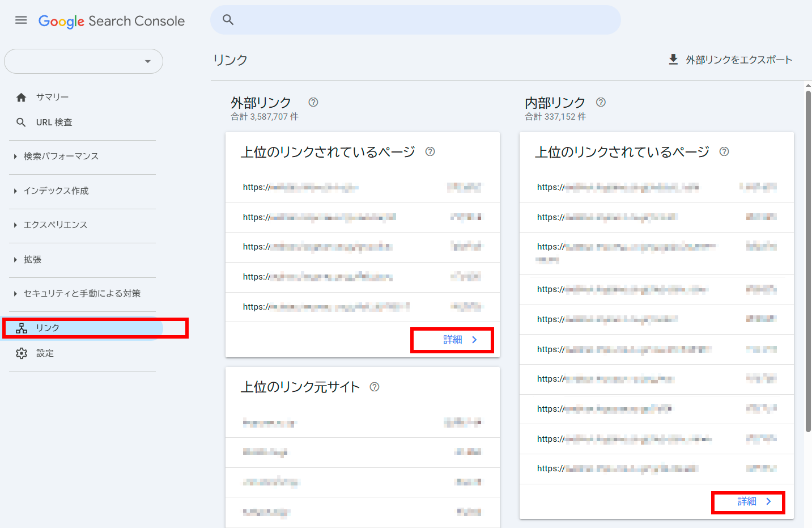Open the hamburger main menu
This screenshot has width=812, height=528.
tap(21, 20)
